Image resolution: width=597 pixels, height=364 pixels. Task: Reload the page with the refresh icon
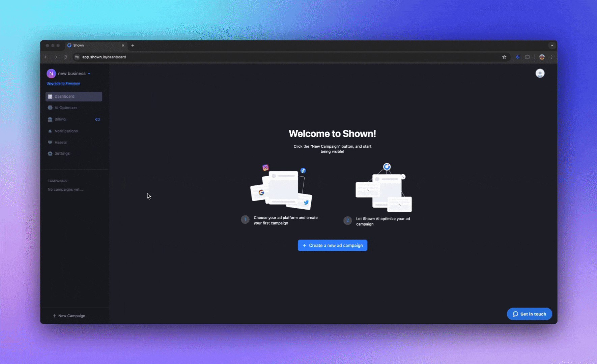tap(65, 57)
